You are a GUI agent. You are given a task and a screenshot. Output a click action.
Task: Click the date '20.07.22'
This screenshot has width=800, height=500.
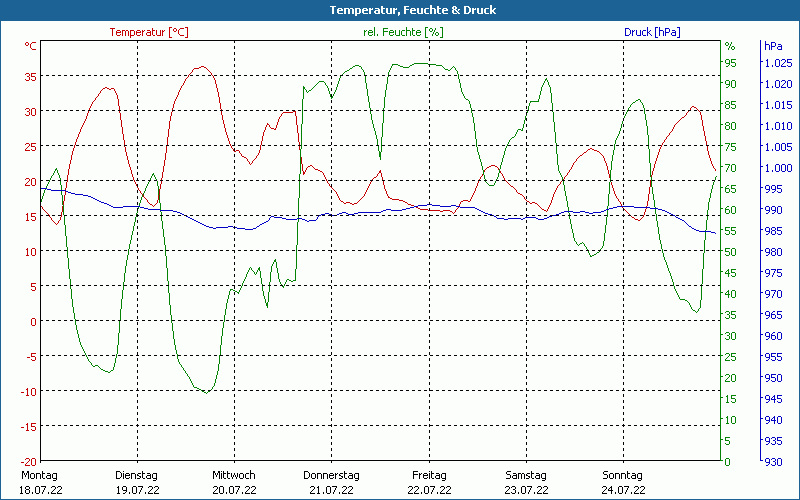click(234, 490)
